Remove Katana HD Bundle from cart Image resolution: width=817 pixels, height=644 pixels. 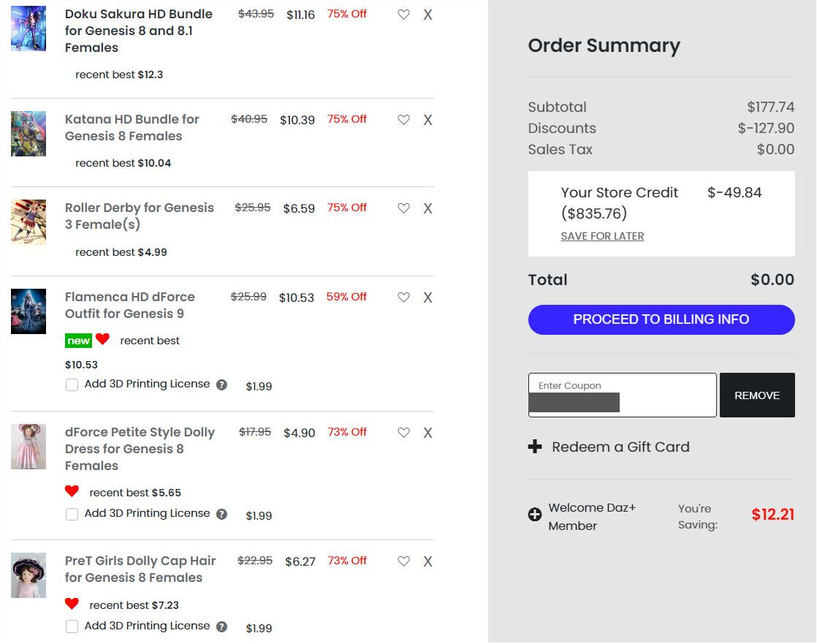pos(427,120)
